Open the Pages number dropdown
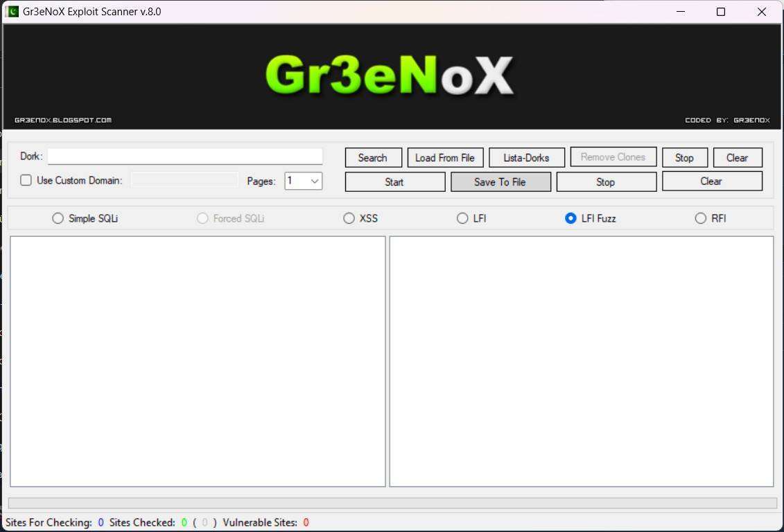The width and height of the screenshot is (784, 532). point(313,181)
